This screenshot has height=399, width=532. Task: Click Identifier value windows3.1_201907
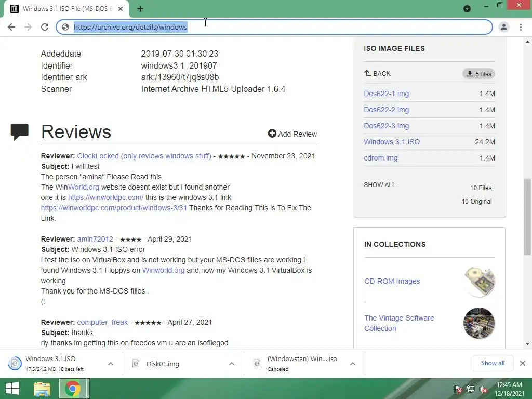(x=179, y=65)
